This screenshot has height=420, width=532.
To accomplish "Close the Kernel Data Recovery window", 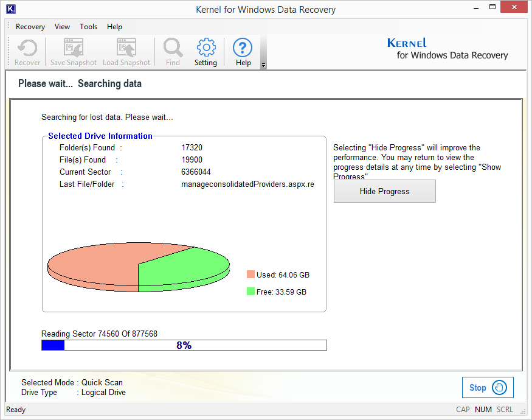I will [x=514, y=7].
